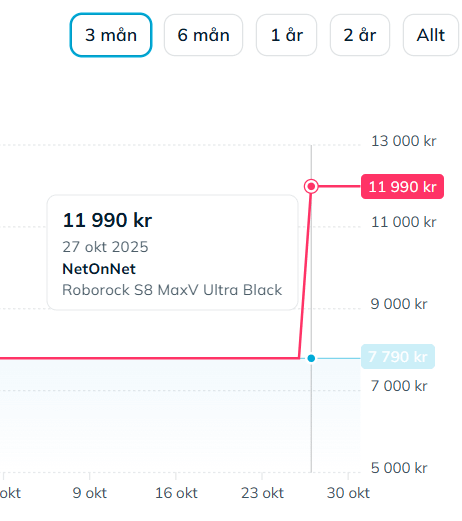
Task: Click the 9 000 kr axis label
Action: click(x=399, y=304)
